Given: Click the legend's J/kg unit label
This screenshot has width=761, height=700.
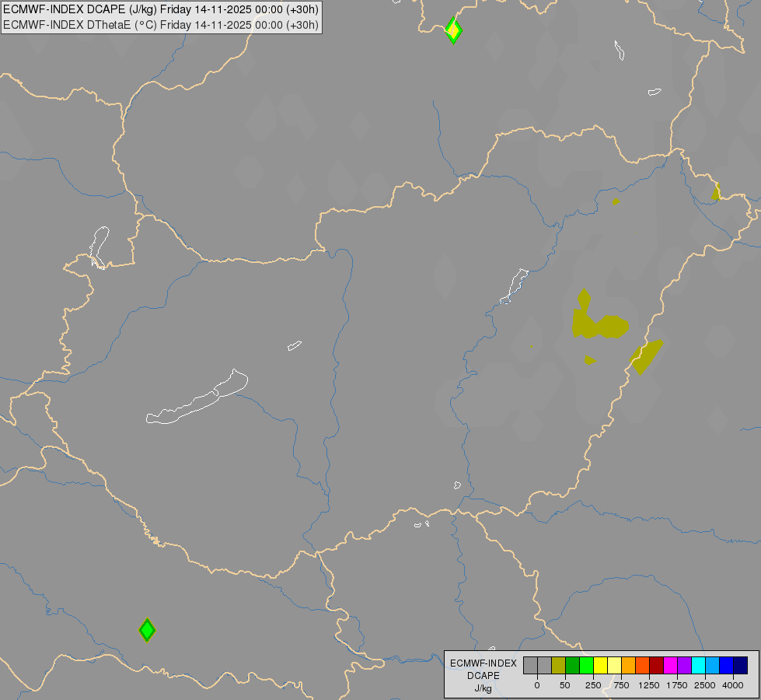Looking at the screenshot, I should 483,689.
